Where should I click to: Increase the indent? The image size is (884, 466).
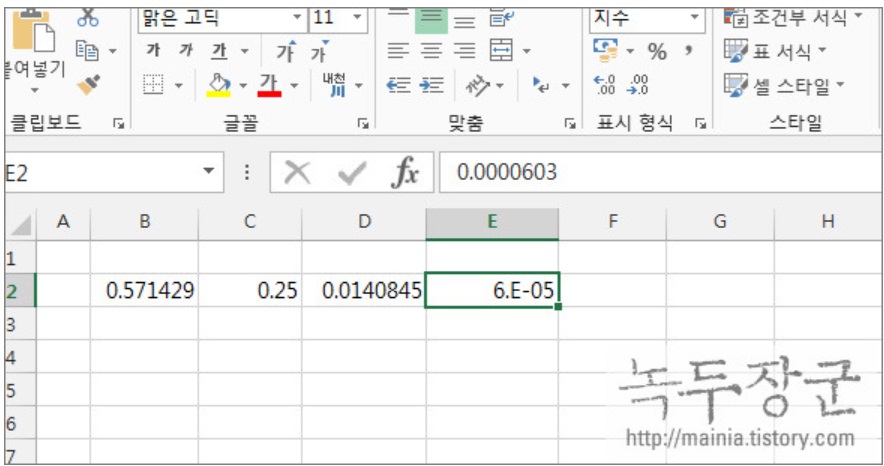(432, 85)
